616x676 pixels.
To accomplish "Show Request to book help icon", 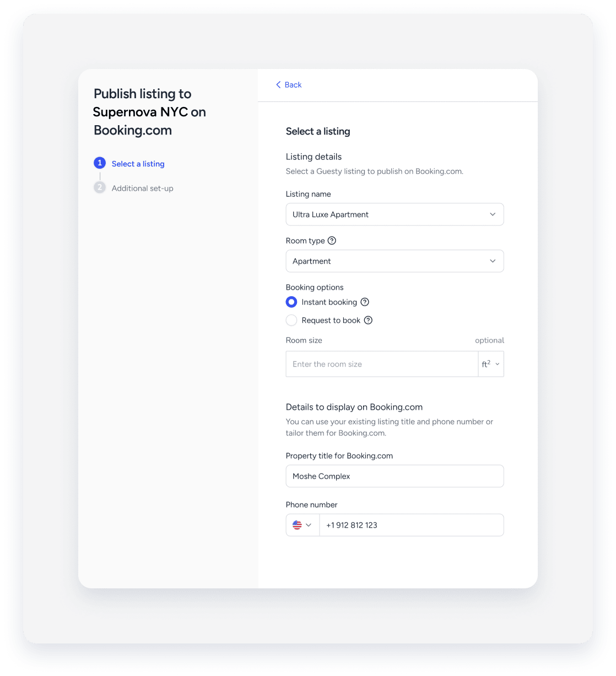I will (369, 320).
